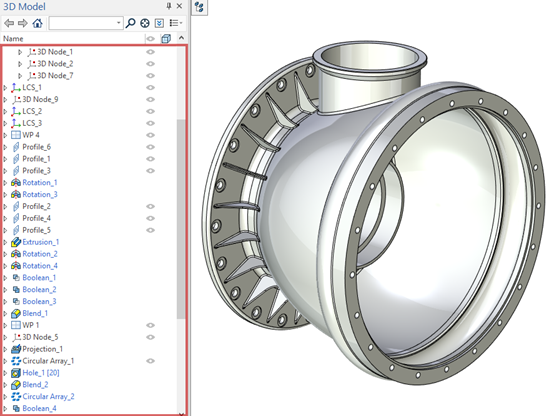Screen dimensions: 554x416
Task: Click the forward navigation arrow
Action: [x=23, y=23]
